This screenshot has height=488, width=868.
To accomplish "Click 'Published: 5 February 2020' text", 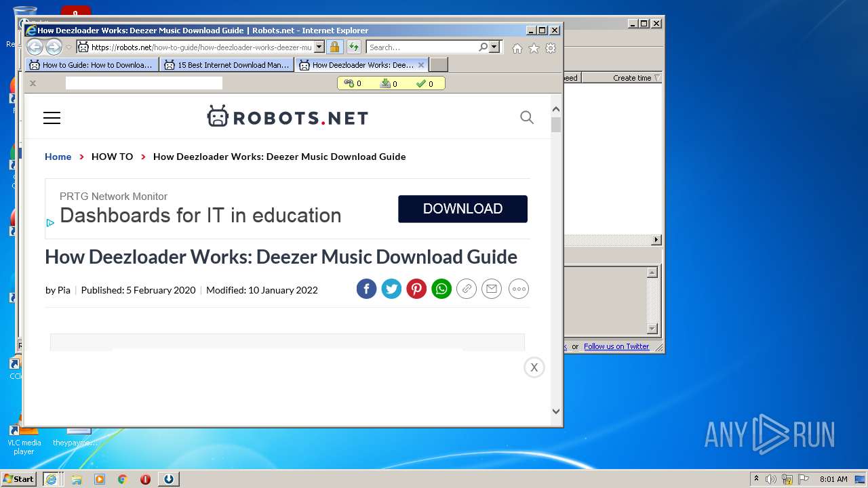I will 138,290.
